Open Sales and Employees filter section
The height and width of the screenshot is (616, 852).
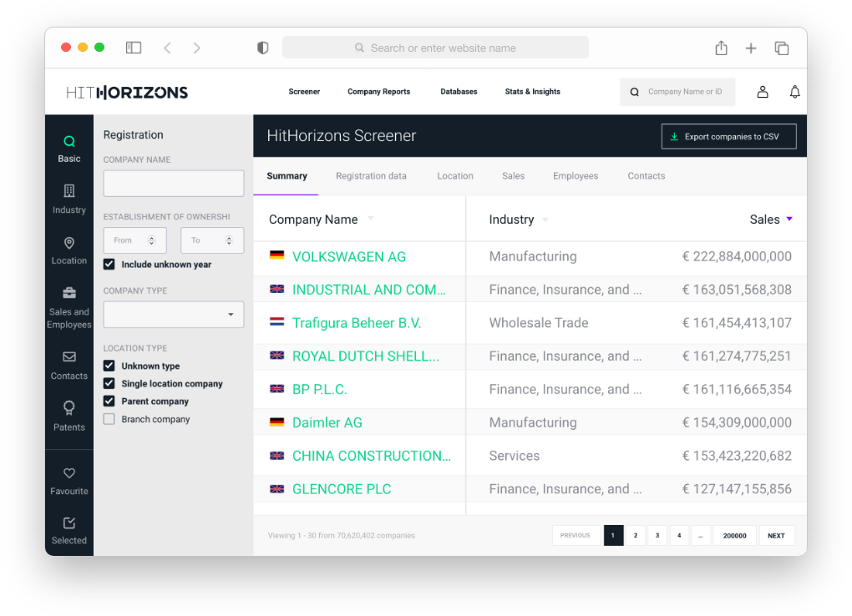point(69,308)
